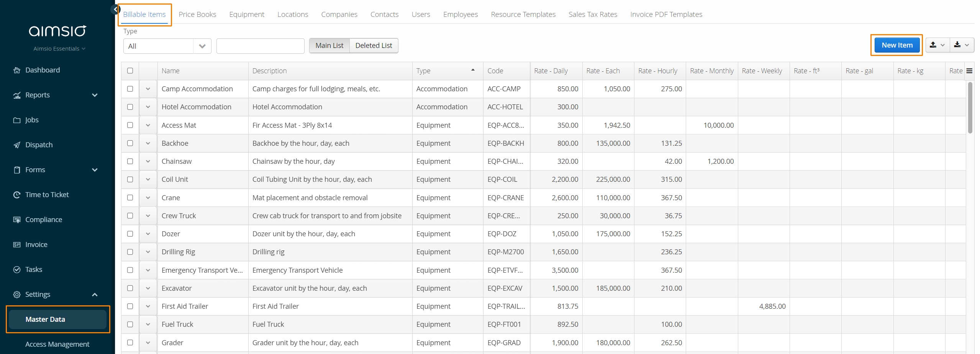Expand the Forms sidebar menu
This screenshot has height=354, width=980.
(95, 170)
